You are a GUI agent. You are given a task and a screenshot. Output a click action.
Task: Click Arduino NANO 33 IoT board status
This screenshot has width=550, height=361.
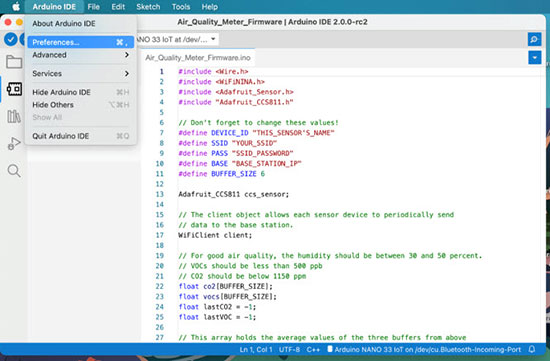(x=424, y=350)
